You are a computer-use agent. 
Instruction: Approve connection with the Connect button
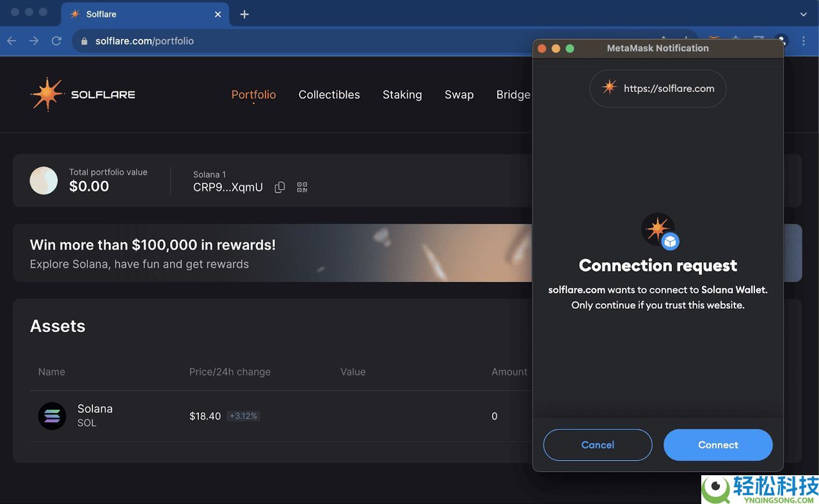(x=718, y=445)
